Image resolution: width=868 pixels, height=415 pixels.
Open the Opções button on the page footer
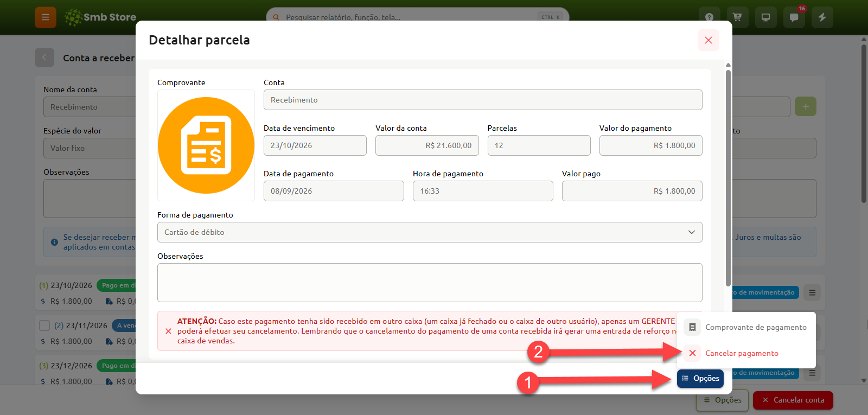pyautogui.click(x=723, y=400)
